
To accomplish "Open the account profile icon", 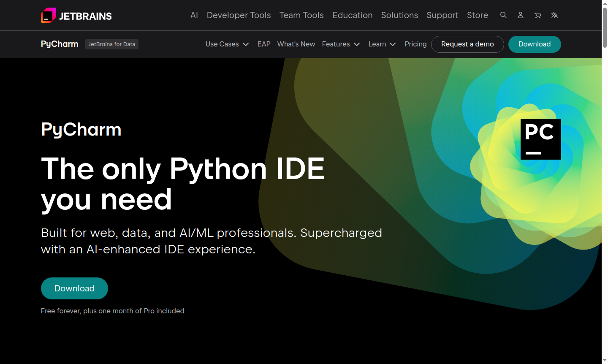I will (x=520, y=15).
